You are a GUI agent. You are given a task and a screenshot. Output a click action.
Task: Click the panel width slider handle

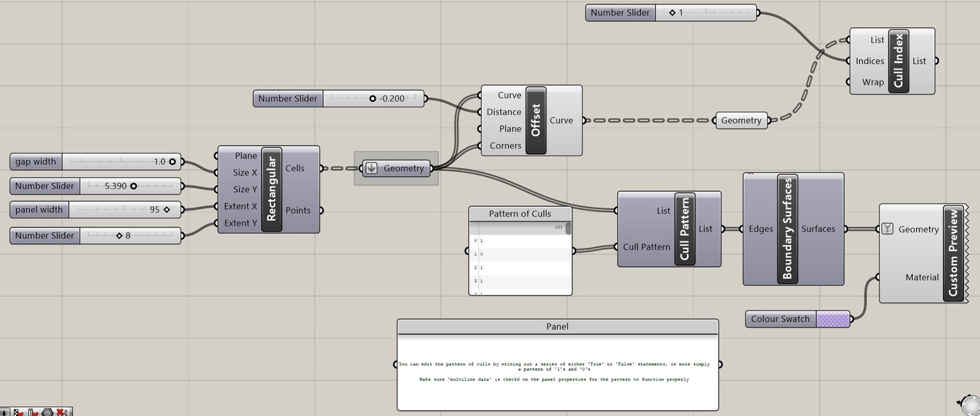pyautogui.click(x=167, y=210)
